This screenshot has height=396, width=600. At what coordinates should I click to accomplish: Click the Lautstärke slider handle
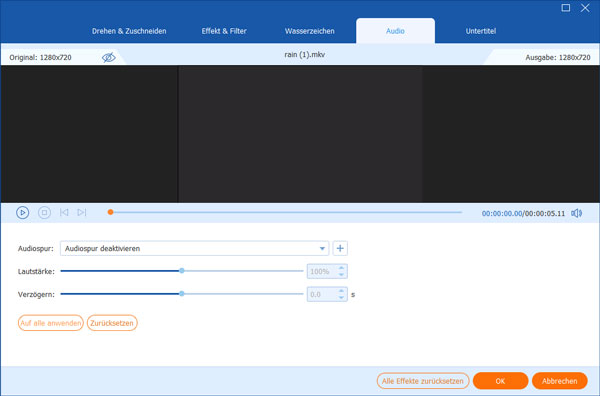click(182, 271)
